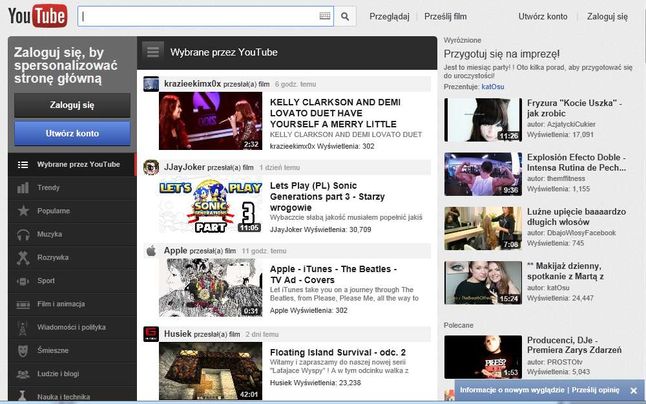Open Makijaż dzienny video thumbnail
The width and height of the screenshot is (646, 404).
[483, 283]
